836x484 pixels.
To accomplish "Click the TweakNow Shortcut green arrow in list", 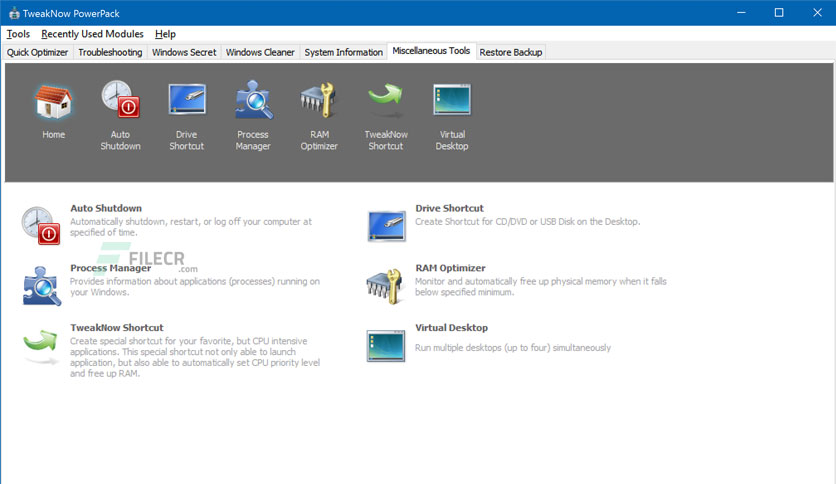I will point(41,346).
